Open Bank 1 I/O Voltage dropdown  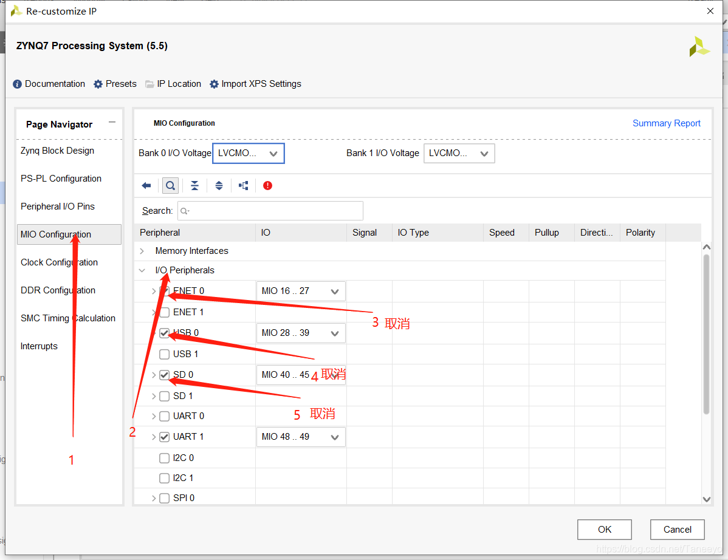pyautogui.click(x=459, y=153)
